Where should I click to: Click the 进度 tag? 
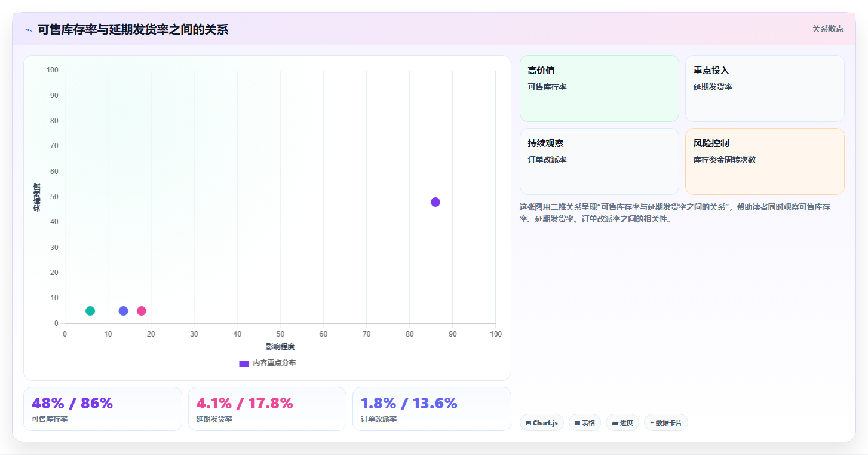pos(622,423)
